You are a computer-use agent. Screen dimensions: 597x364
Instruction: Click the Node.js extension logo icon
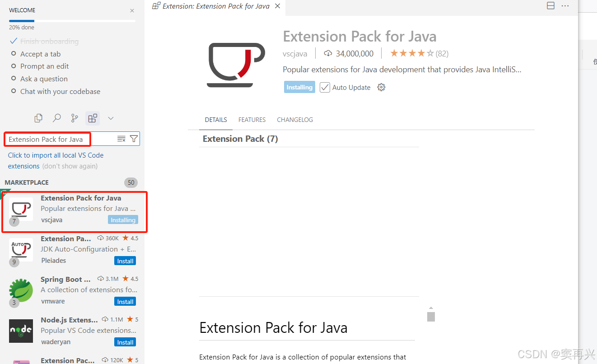[x=21, y=331]
